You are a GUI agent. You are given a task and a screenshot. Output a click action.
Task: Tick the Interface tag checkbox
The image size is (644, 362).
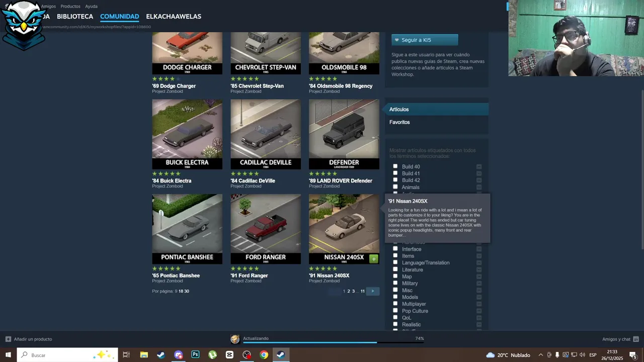click(x=395, y=249)
